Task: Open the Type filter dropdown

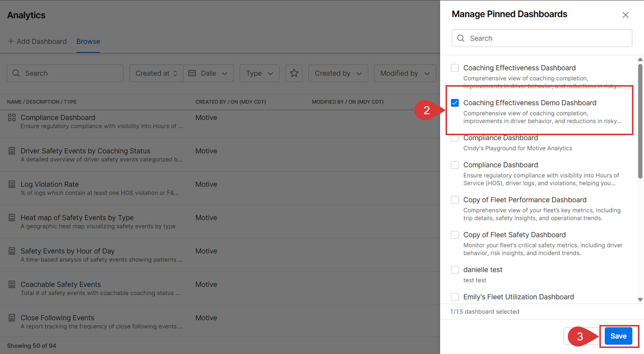Action: pos(259,73)
